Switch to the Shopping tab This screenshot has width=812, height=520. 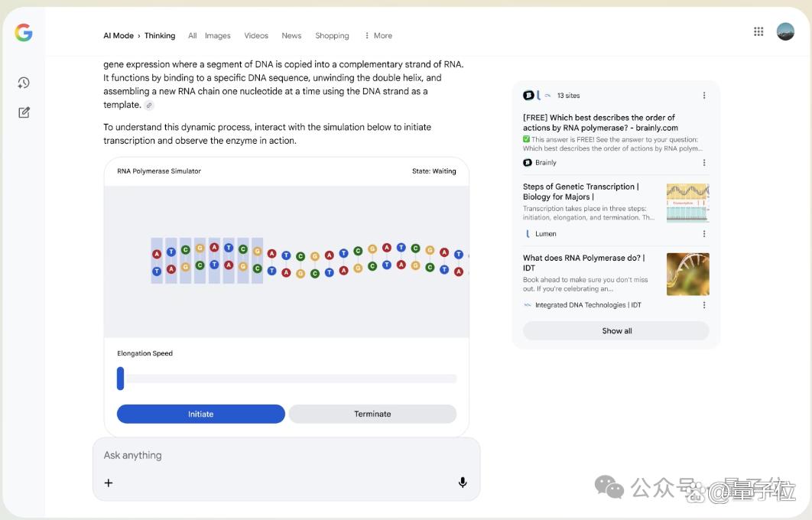332,36
